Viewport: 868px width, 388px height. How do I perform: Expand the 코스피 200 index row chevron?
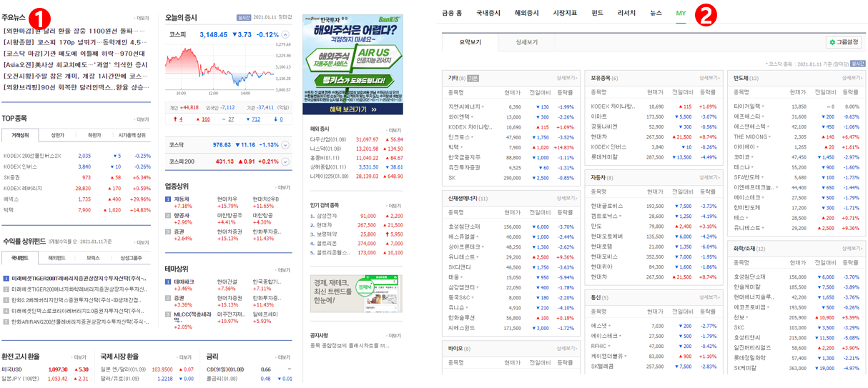pyautogui.click(x=286, y=161)
